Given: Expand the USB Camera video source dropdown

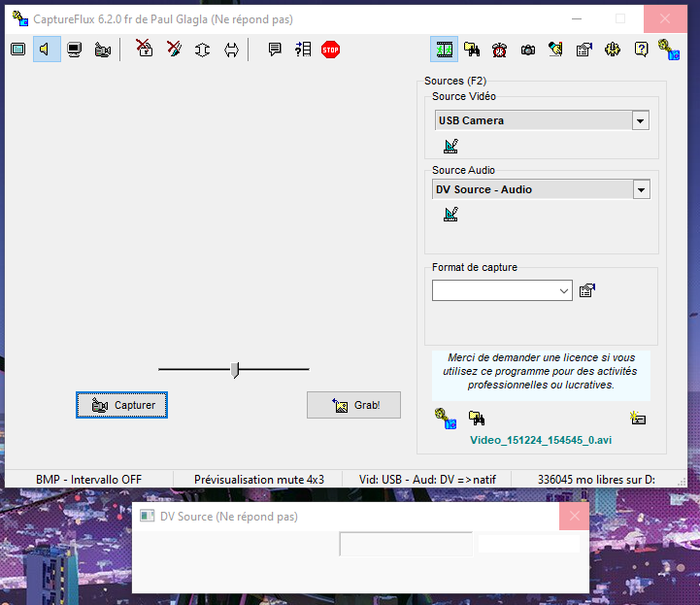Looking at the screenshot, I should tap(640, 120).
